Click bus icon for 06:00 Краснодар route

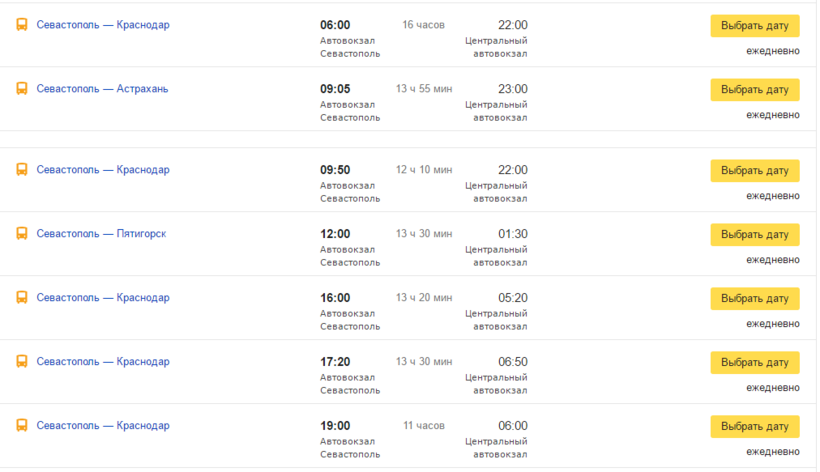21,25
